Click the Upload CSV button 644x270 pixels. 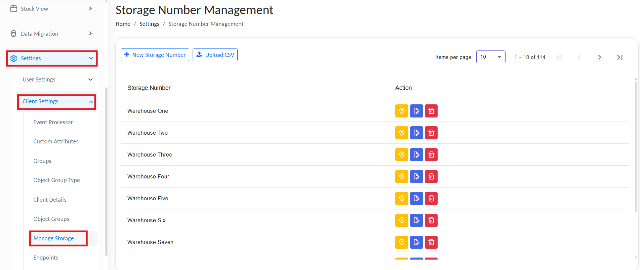click(x=215, y=55)
